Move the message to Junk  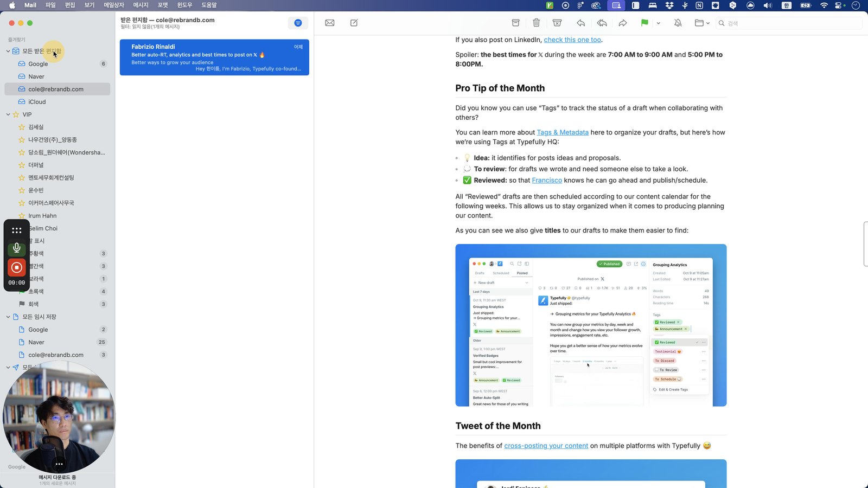[557, 23]
